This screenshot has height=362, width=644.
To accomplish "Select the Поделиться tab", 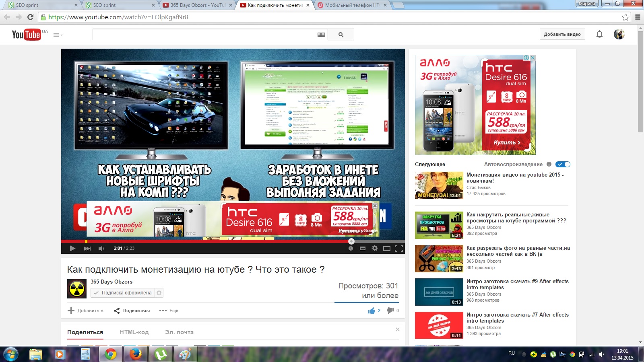I will tap(85, 332).
